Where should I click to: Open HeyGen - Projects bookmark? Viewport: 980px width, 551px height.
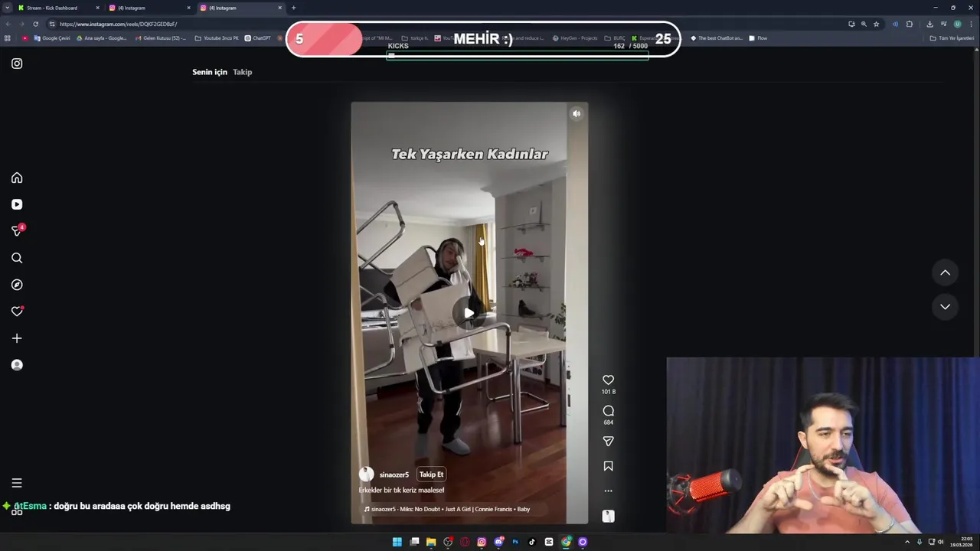[574, 38]
